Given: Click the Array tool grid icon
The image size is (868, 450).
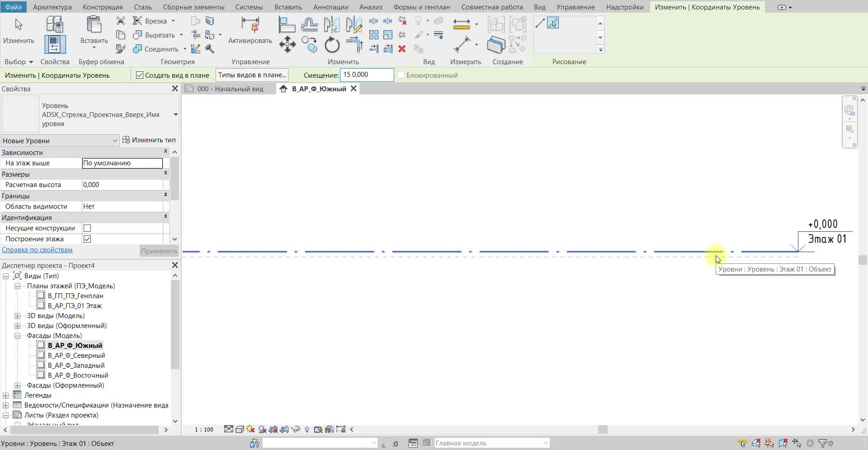Looking at the screenshot, I should (x=374, y=35).
